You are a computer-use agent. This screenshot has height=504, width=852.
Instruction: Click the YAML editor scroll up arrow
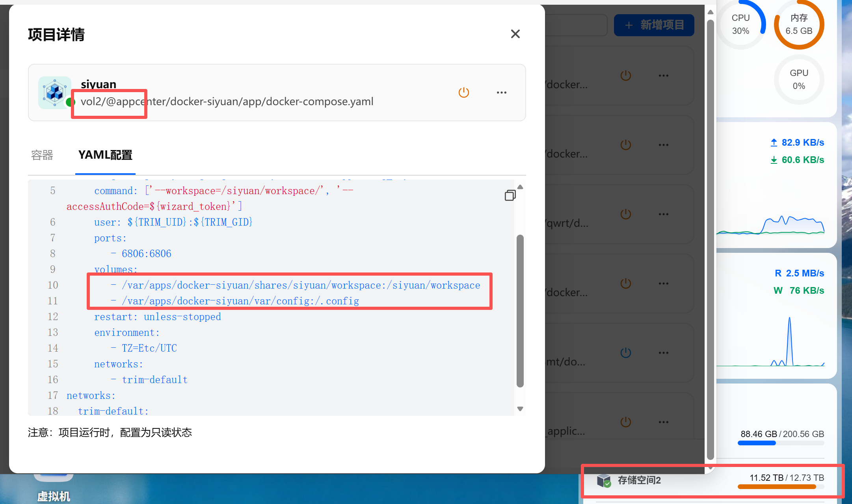520,187
